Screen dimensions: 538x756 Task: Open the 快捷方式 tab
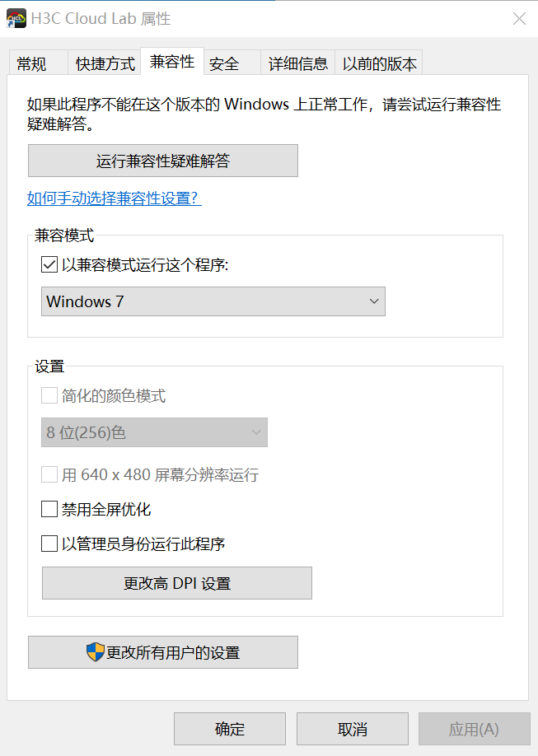105,63
